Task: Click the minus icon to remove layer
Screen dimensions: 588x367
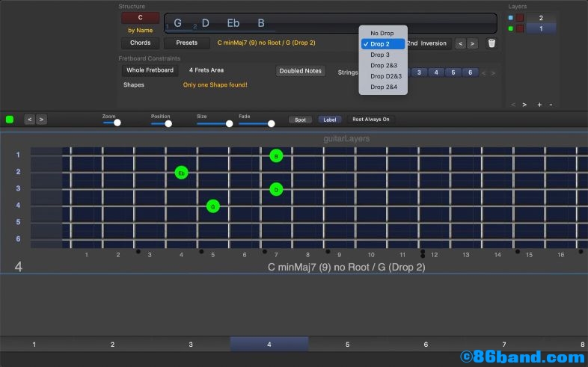Action: [x=551, y=105]
